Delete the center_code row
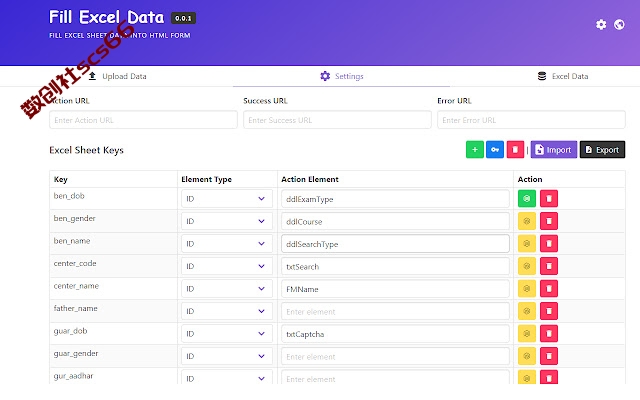This screenshot has height=400, width=640. pyautogui.click(x=549, y=266)
